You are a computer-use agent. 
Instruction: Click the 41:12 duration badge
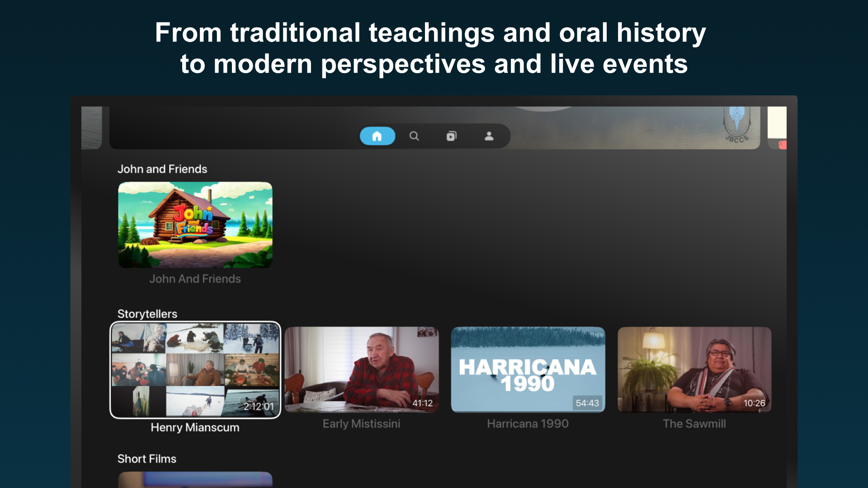422,403
